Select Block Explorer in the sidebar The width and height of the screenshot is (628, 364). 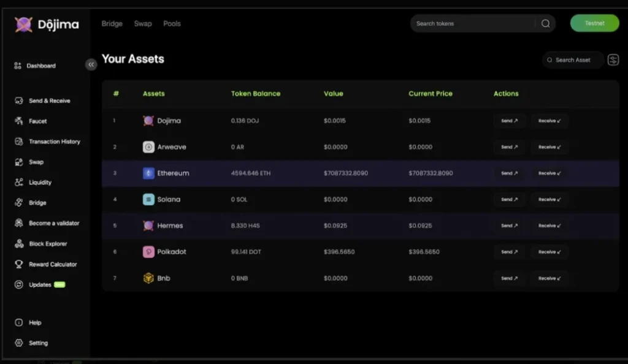(48, 244)
